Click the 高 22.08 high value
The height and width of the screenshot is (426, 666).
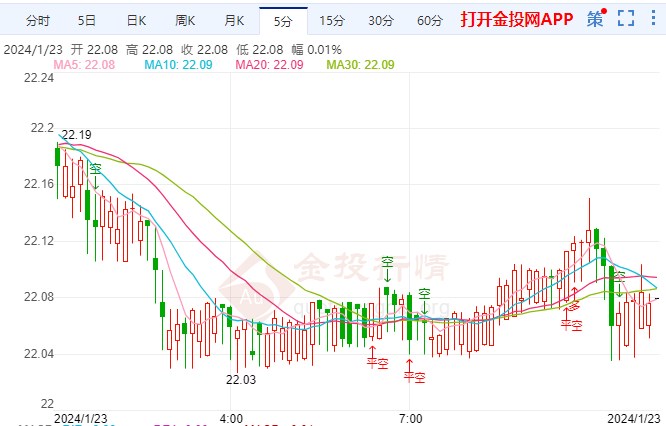[x=149, y=50]
